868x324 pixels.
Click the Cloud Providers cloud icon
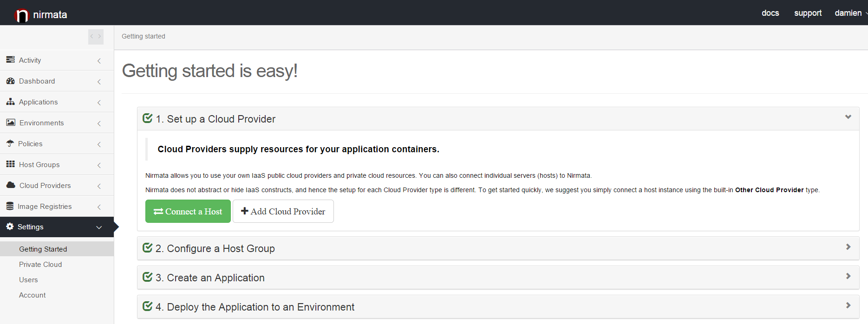tap(11, 185)
